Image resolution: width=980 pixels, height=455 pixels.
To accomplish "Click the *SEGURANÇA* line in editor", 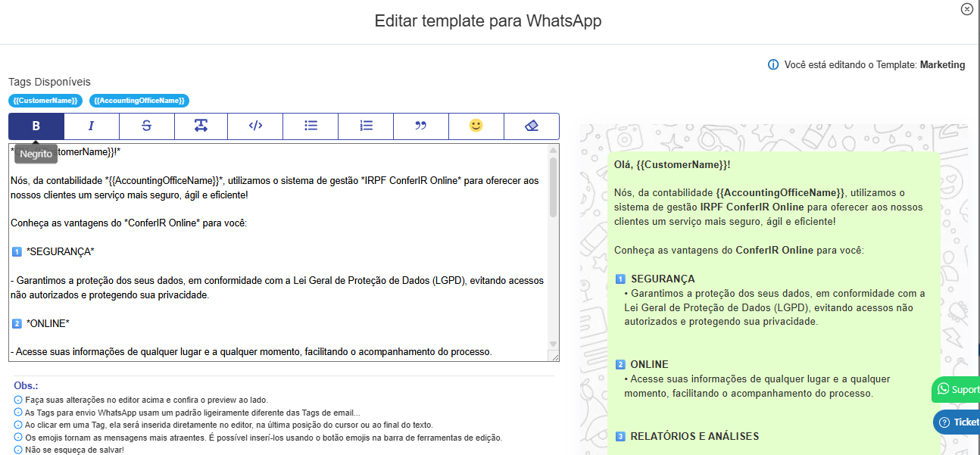I will click(x=60, y=251).
